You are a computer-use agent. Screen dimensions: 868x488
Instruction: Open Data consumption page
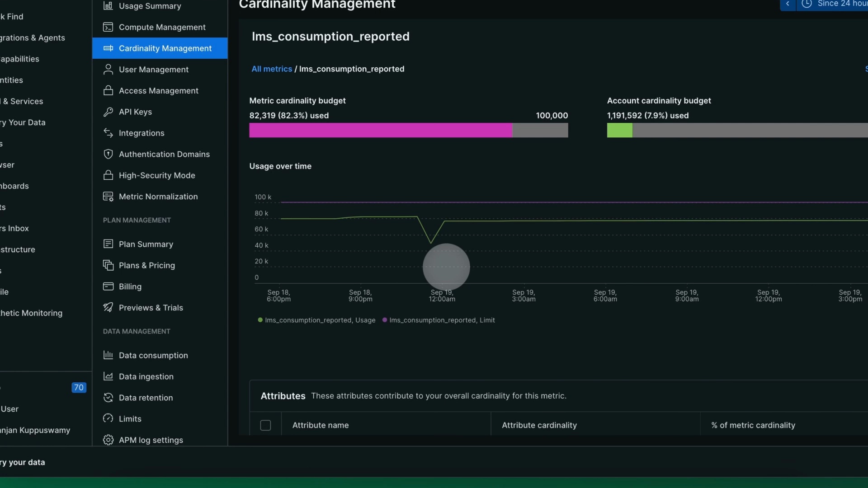[x=160, y=355]
